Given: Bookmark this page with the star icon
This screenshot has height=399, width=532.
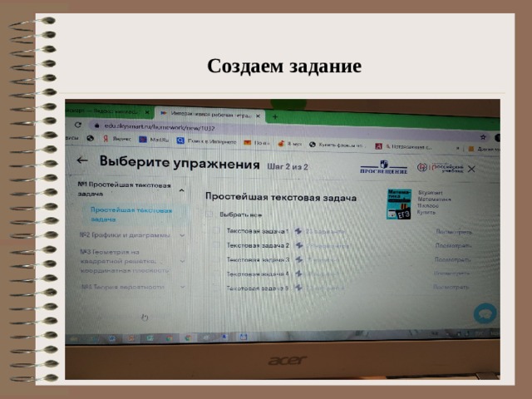Looking at the screenshot, I should tap(483, 137).
